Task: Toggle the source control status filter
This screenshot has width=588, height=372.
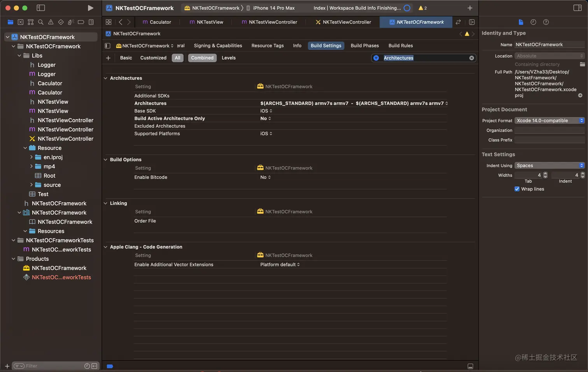Action: [x=94, y=366]
